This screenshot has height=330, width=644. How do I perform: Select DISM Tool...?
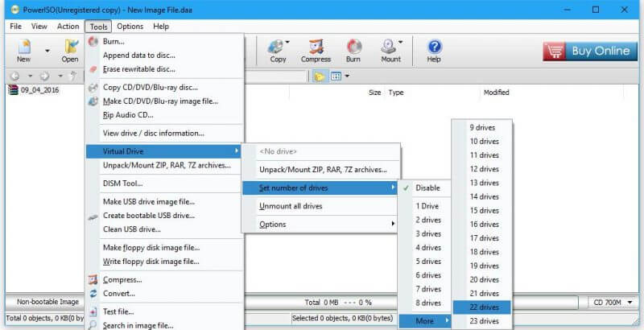[165, 184]
